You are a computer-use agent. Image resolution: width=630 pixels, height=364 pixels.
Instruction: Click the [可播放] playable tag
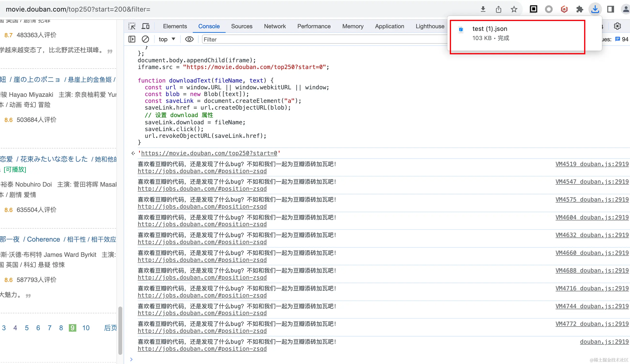[15, 170]
